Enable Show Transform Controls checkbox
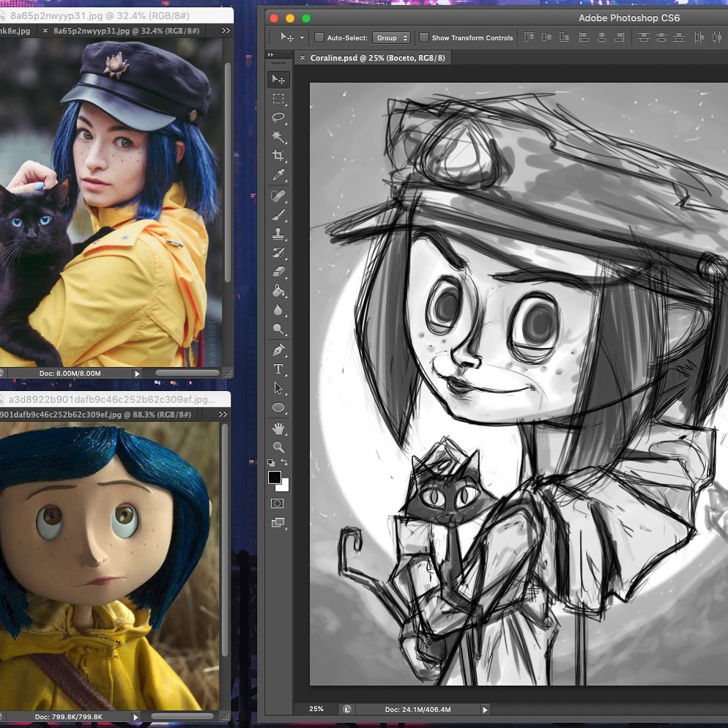The width and height of the screenshot is (728, 728). (x=424, y=37)
